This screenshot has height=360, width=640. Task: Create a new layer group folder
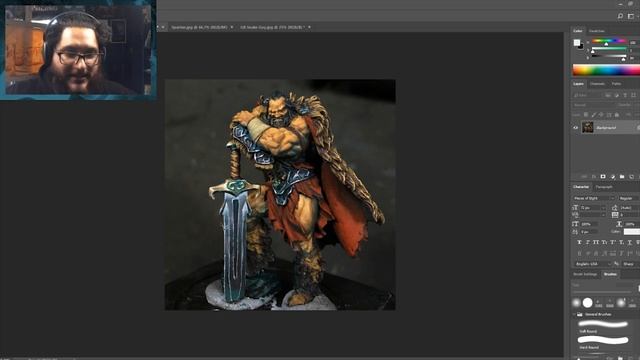click(x=622, y=177)
